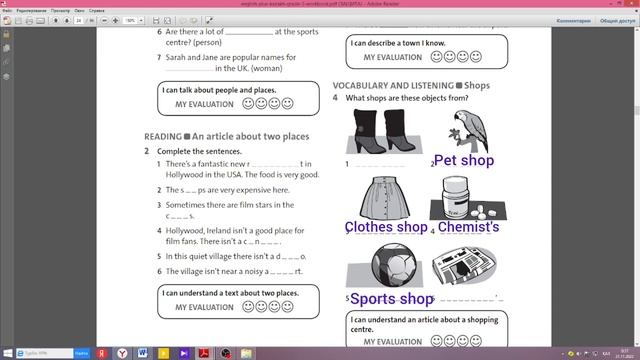The image size is (640, 360).
Task: Open File Explorer folder on taskbar
Action: click(246, 353)
